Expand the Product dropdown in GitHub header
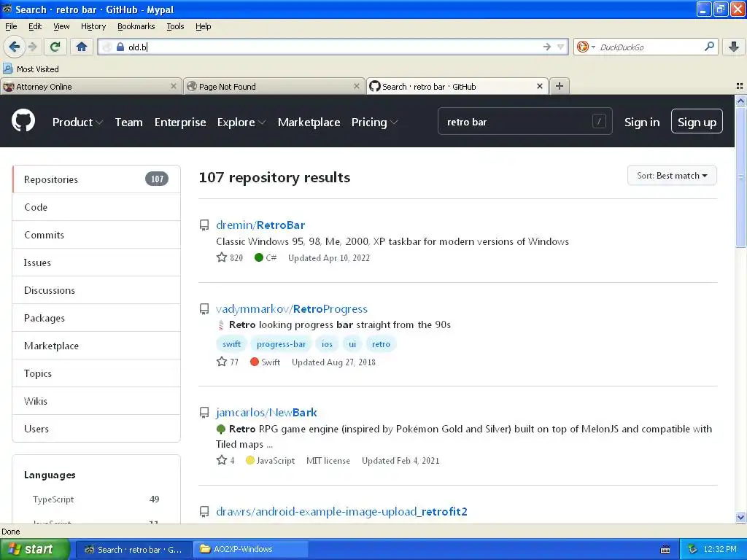Image resolution: width=747 pixels, height=560 pixels. [x=77, y=122]
